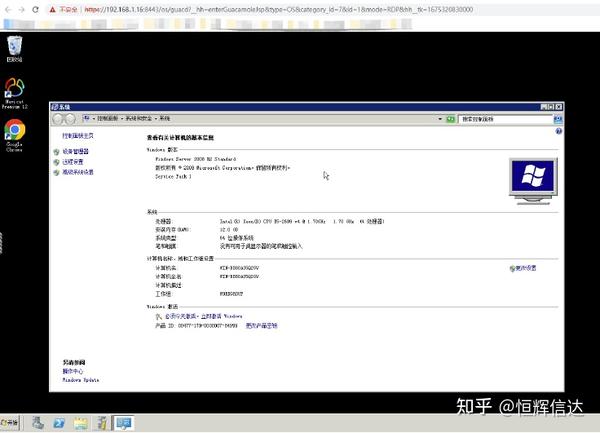Open 远程设置 from the left pane
This screenshot has height=433, width=600.
(73, 162)
